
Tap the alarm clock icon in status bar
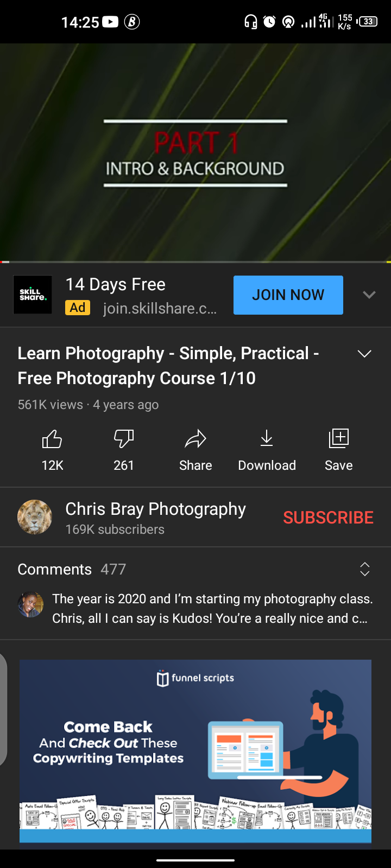pos(268,22)
